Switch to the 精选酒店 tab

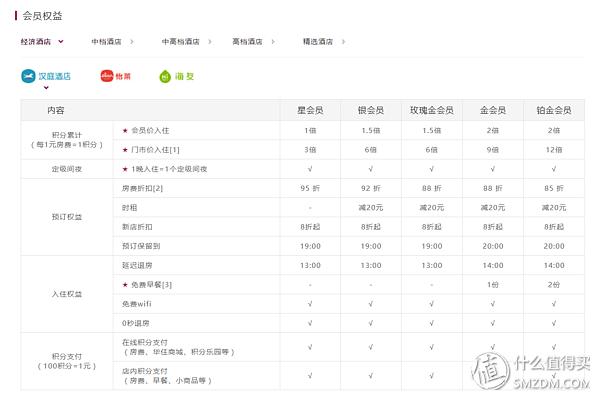(x=318, y=41)
